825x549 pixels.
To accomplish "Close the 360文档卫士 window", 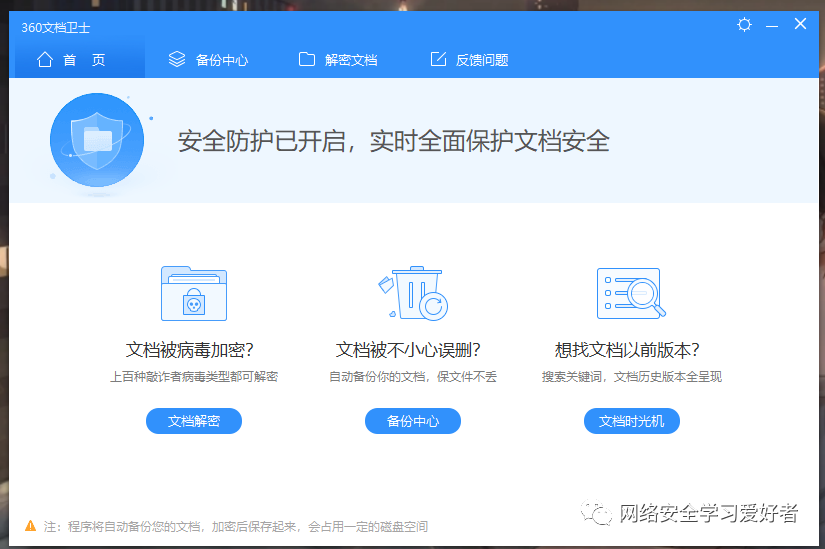I will point(800,24).
